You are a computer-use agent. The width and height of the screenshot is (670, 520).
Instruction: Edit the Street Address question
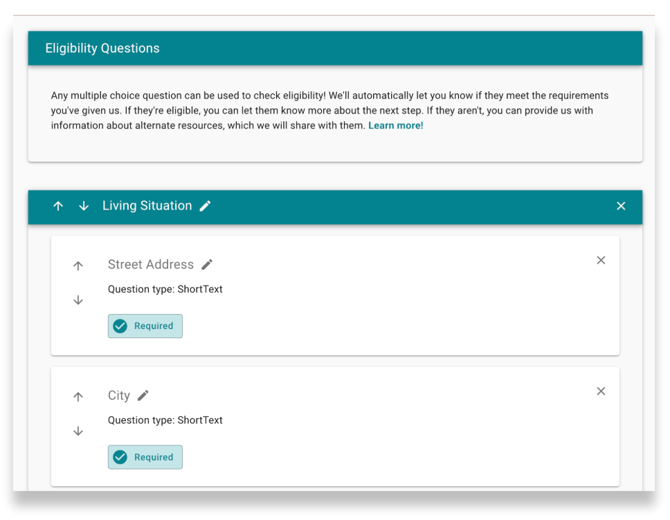coord(207,265)
